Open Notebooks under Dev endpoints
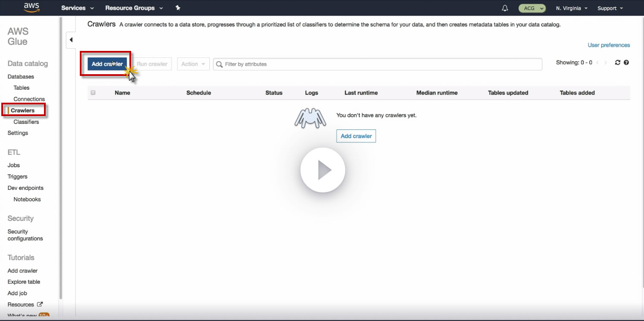Viewport: 644px width, 321px height. click(x=27, y=199)
